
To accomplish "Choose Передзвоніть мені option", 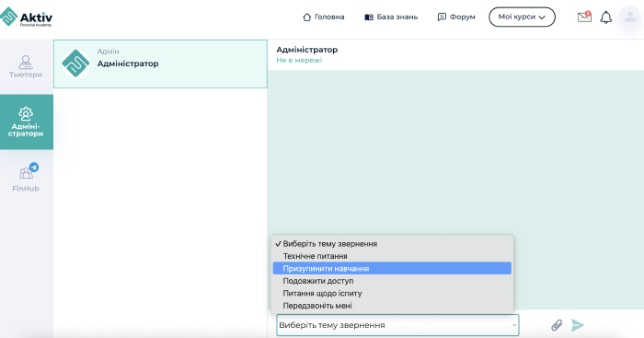I will (x=392, y=306).
